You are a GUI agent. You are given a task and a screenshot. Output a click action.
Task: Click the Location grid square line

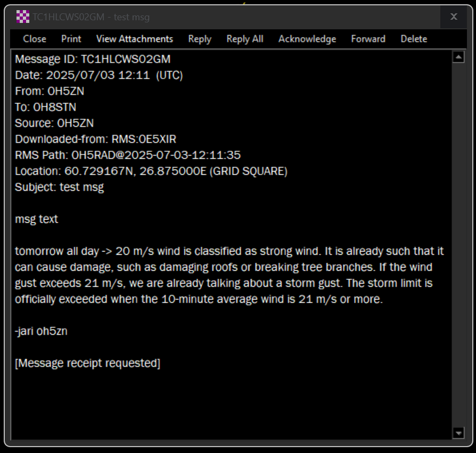[x=151, y=171]
